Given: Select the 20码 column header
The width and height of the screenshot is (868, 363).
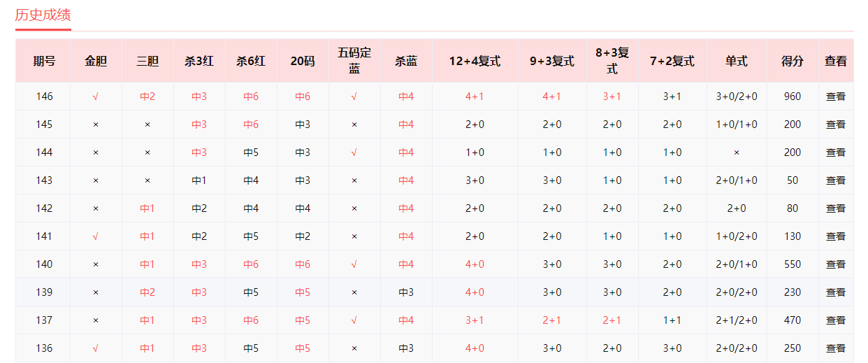Looking at the screenshot, I should click(x=303, y=61).
